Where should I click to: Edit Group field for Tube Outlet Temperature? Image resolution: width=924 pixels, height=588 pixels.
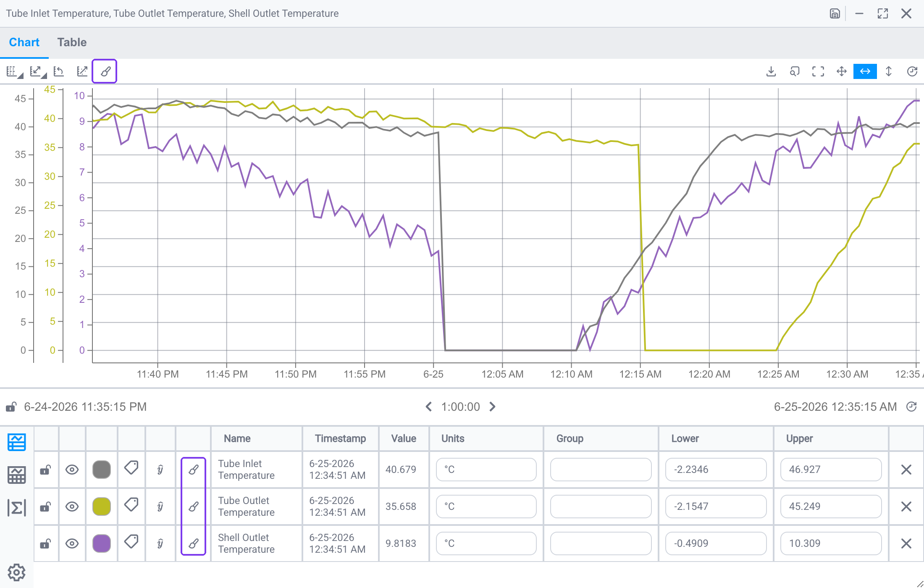(601, 507)
